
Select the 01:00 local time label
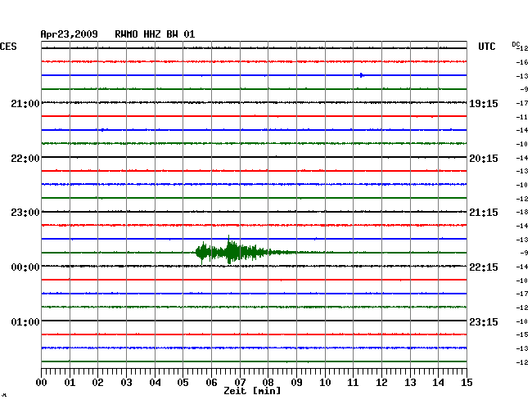point(25,321)
